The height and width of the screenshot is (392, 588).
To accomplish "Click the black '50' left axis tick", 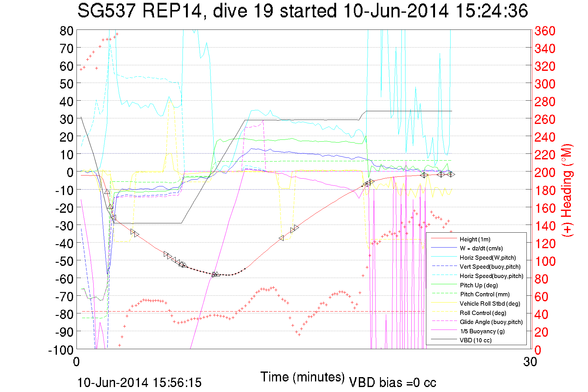I will click(67, 84).
